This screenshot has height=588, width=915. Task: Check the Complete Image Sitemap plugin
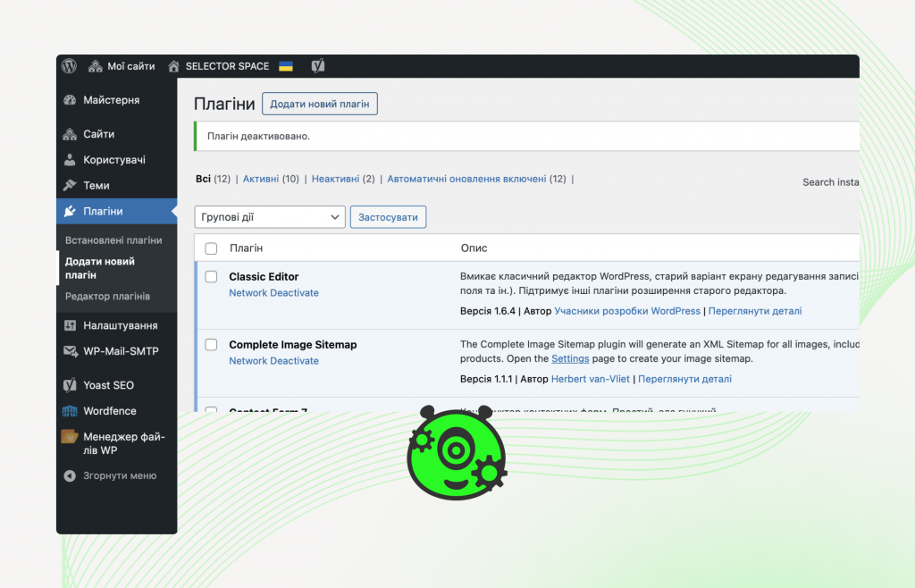[211, 344]
